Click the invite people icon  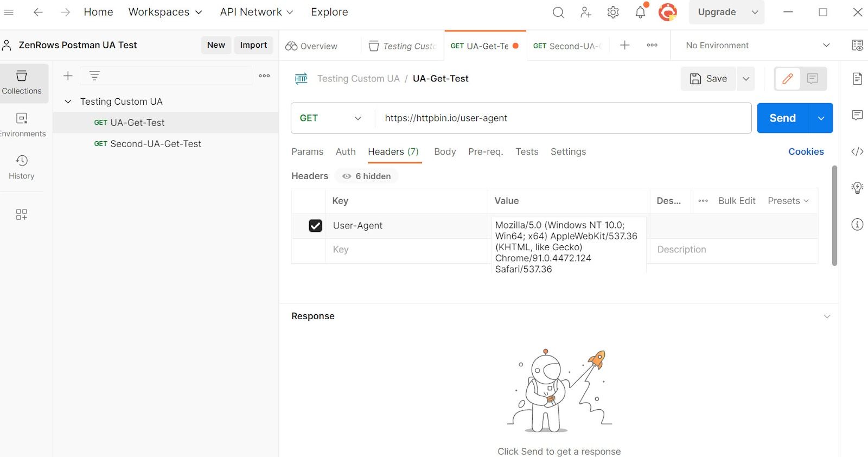(586, 12)
